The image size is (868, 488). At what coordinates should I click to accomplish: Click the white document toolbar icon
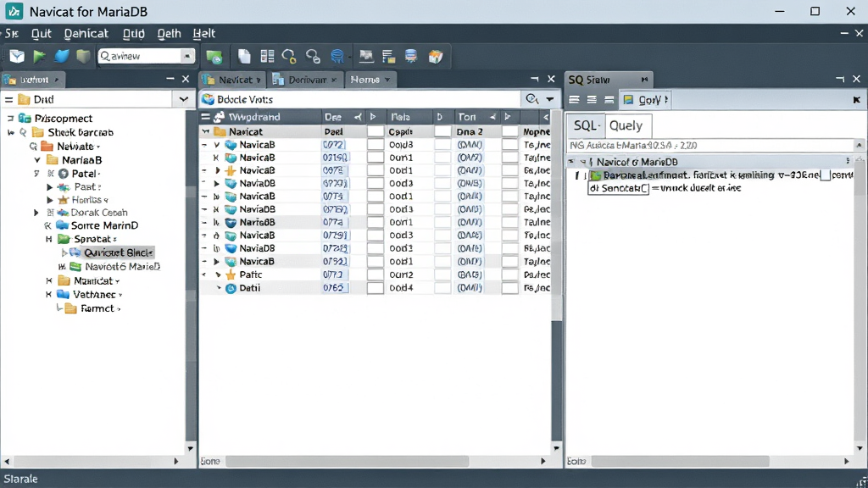point(244,56)
